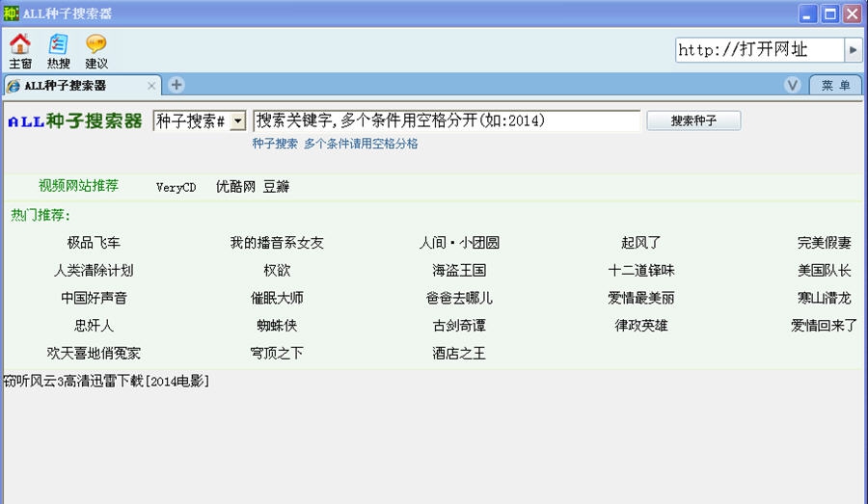
Task: Click the 十二道锋味 recommendation
Action: click(641, 270)
